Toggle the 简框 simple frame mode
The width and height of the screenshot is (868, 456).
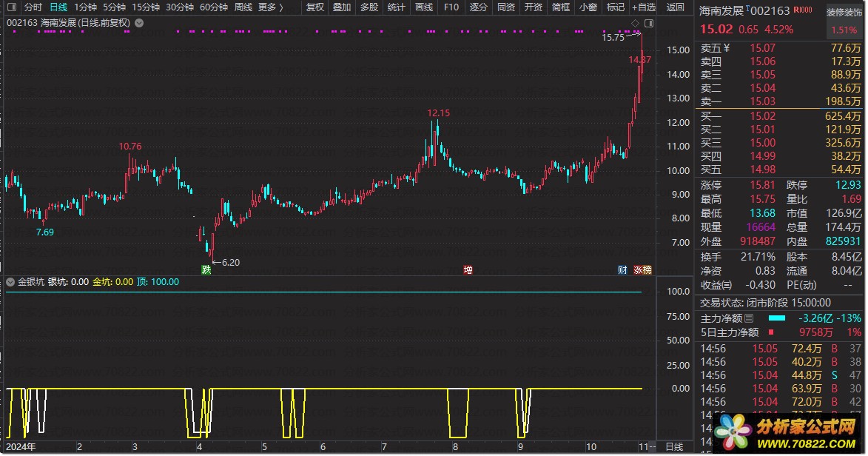click(x=561, y=7)
